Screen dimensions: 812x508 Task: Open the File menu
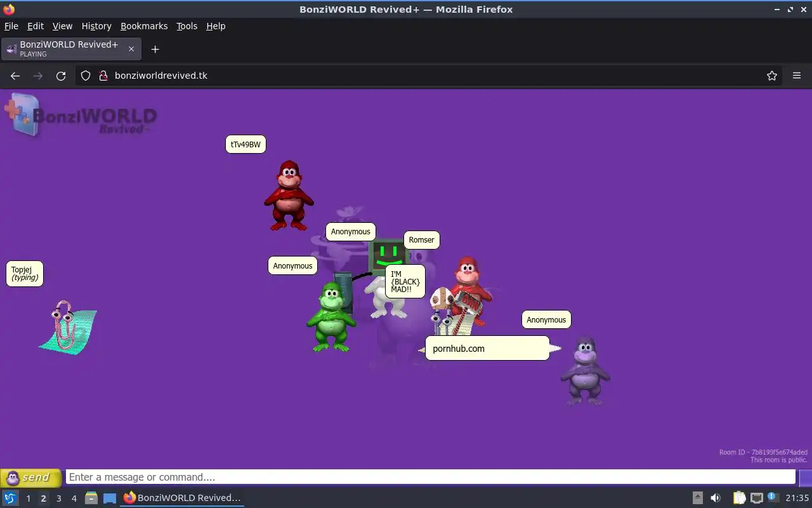click(11, 26)
